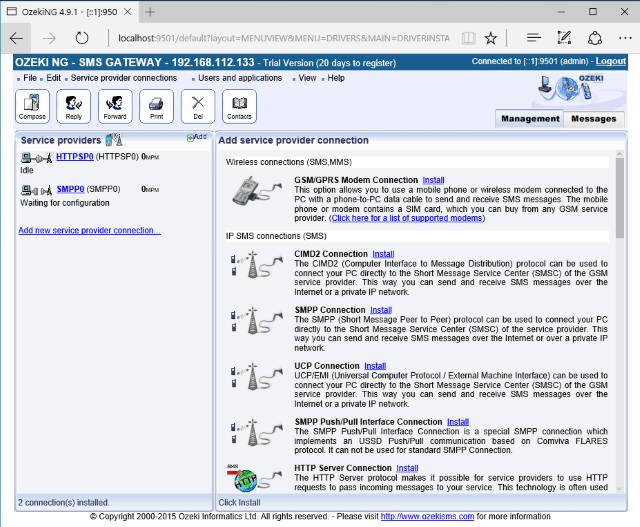Viewport: 640px width, 527px height.
Task: Click the 'Waiting for configuration' status text
Action: 65,203
